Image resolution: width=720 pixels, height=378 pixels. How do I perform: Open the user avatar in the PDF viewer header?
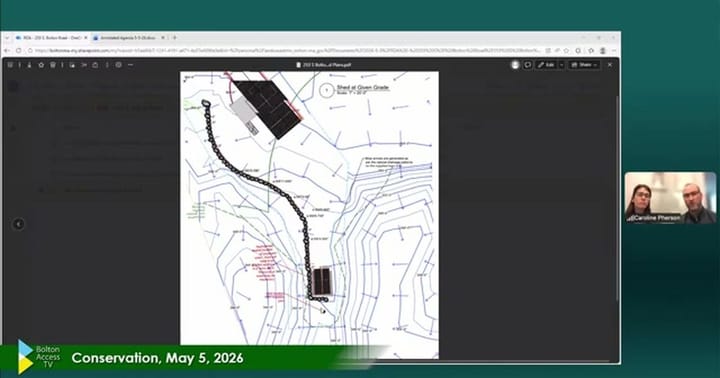click(515, 65)
